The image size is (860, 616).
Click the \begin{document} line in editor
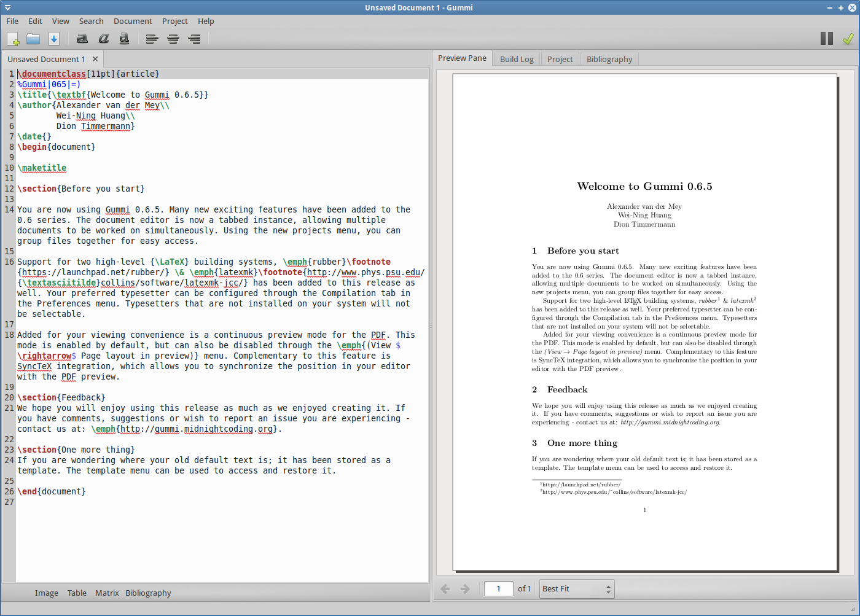point(57,147)
